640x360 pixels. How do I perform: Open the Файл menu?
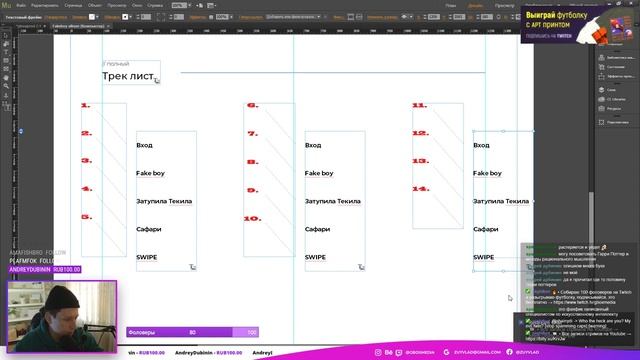pyautogui.click(x=21, y=6)
